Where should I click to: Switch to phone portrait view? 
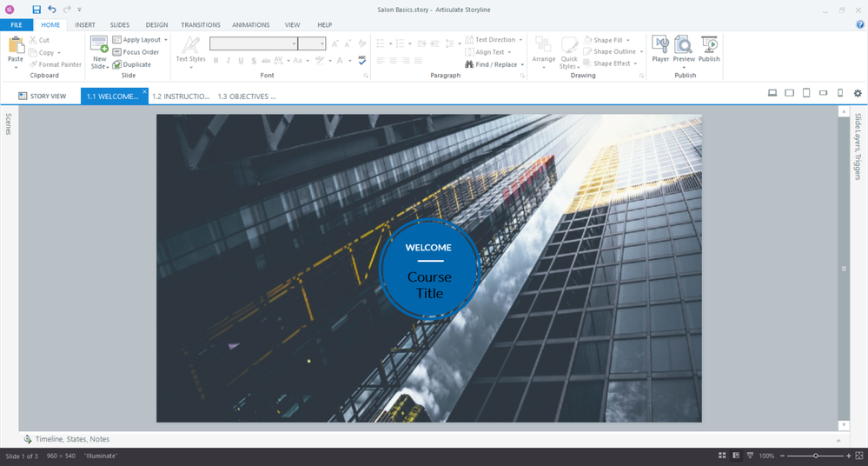click(840, 93)
